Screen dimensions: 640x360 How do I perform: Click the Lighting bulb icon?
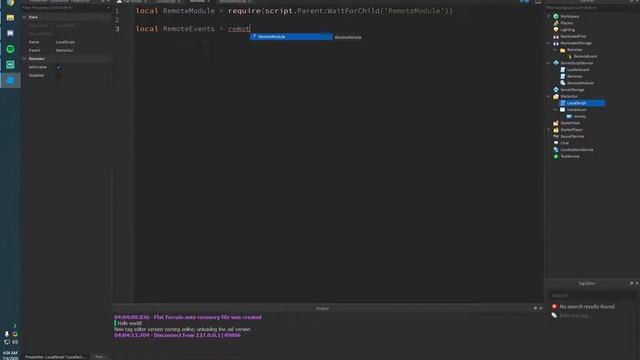(x=556, y=29)
